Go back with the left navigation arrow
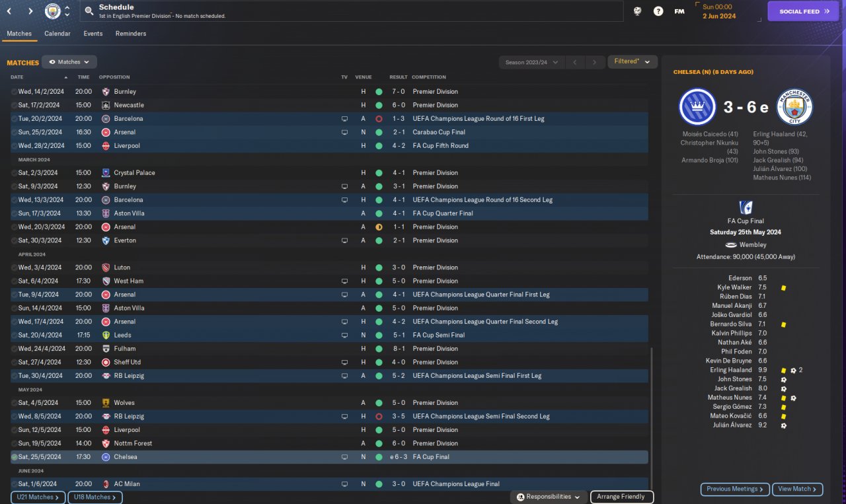 [x=9, y=11]
